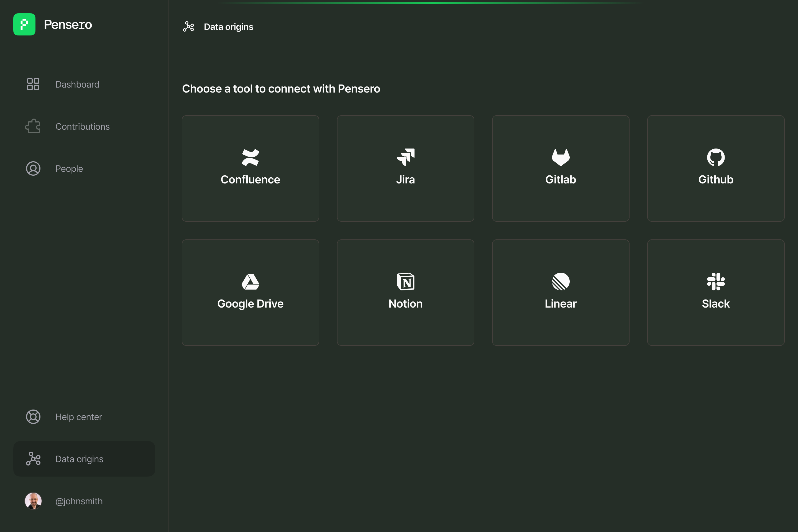The width and height of the screenshot is (798, 532).
Task: Click the Notion logo icon
Action: click(405, 282)
